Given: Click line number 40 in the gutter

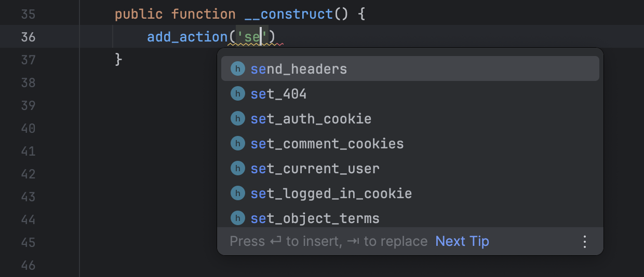Looking at the screenshot, I should pos(28,128).
